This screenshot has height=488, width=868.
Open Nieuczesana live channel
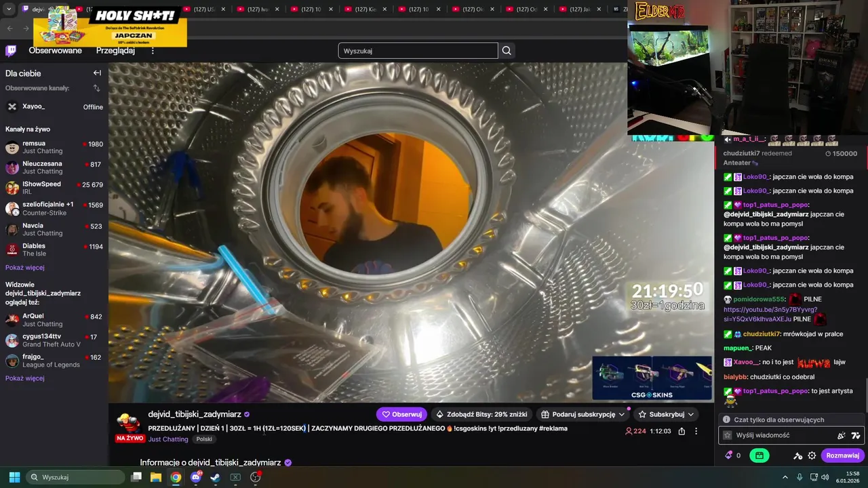coord(54,167)
